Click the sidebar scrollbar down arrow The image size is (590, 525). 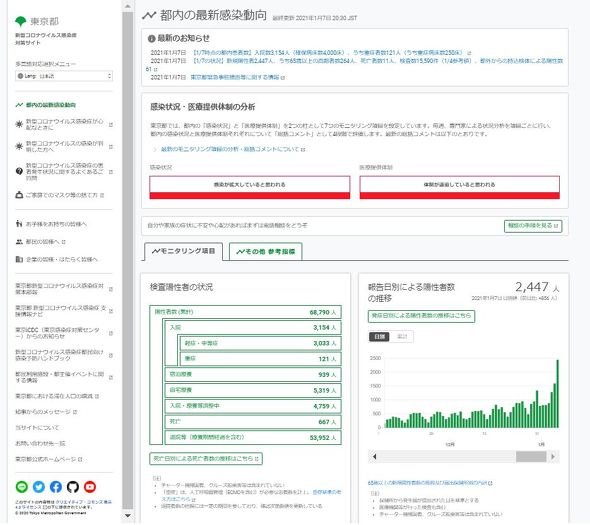point(128,516)
